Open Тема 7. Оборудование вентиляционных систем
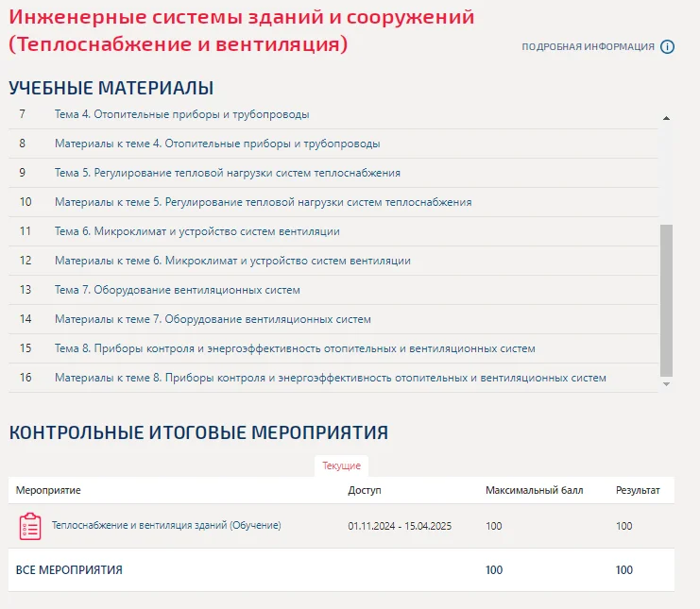This screenshot has height=609, width=700. pyautogui.click(x=178, y=290)
